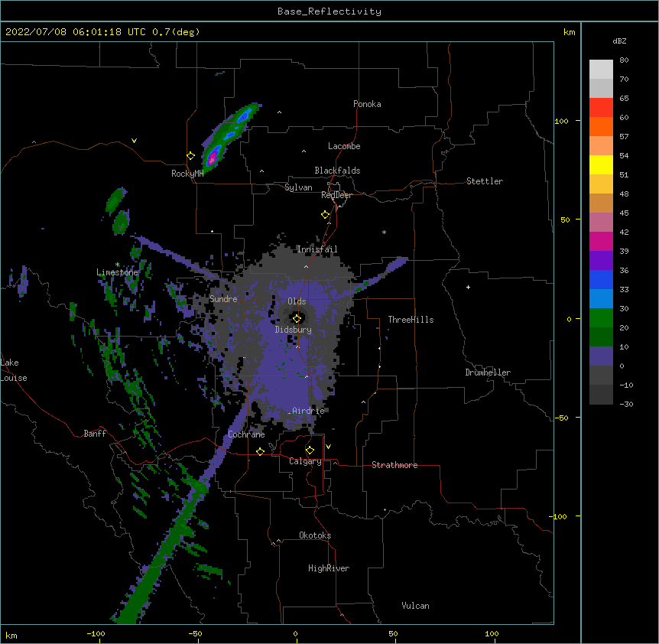
Task: Click the yellow V marker northwest of RockyMH
Action: pos(134,141)
